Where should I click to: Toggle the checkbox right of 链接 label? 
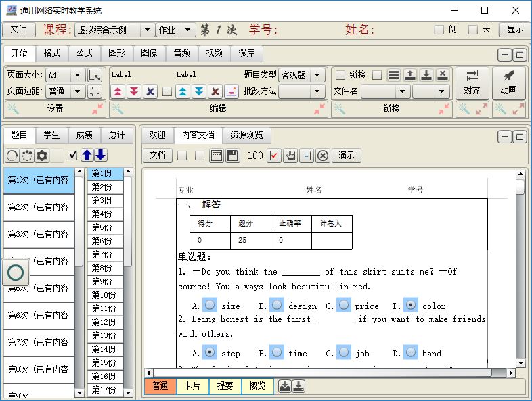point(376,75)
